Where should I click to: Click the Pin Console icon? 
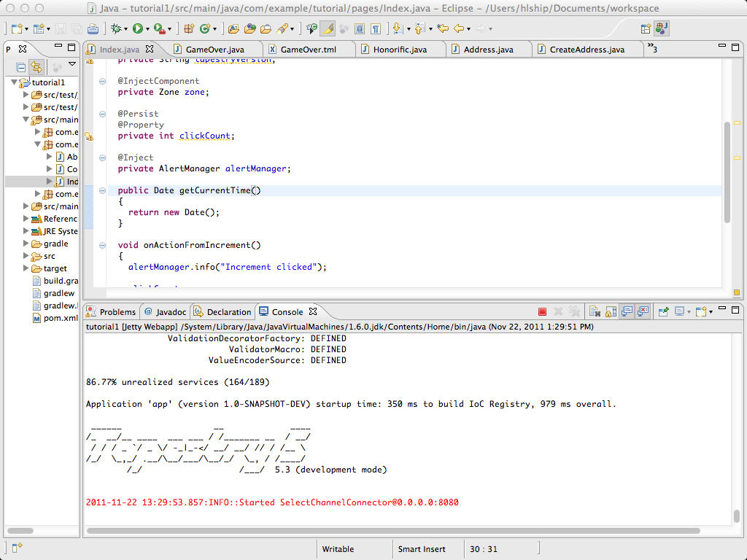pyautogui.click(x=663, y=312)
